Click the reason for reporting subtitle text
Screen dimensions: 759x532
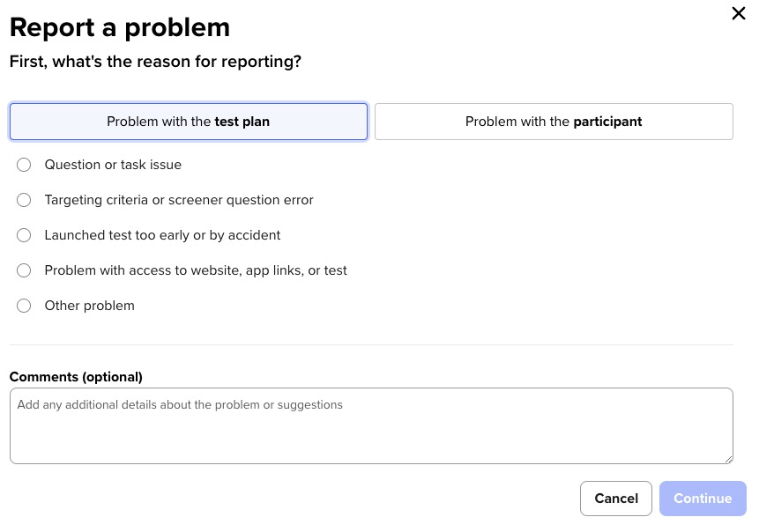(x=155, y=62)
